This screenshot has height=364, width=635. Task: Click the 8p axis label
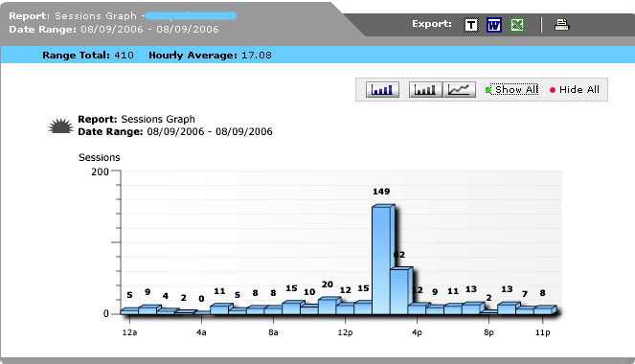(488, 332)
